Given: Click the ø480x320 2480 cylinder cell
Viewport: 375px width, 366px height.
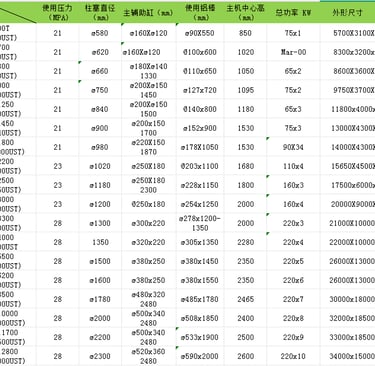Looking at the screenshot, I should pyautogui.click(x=148, y=299).
